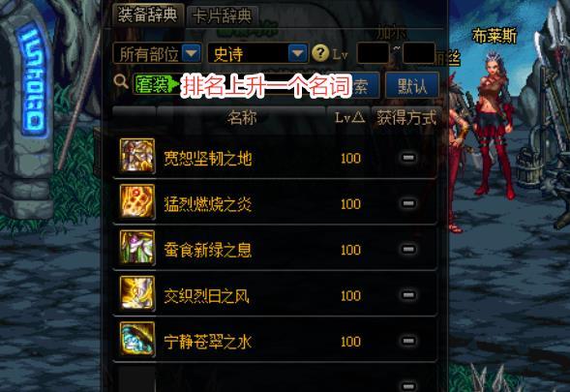Screen dimensions: 570x392
Task: Click the minimum level input field
Action: (x=373, y=53)
